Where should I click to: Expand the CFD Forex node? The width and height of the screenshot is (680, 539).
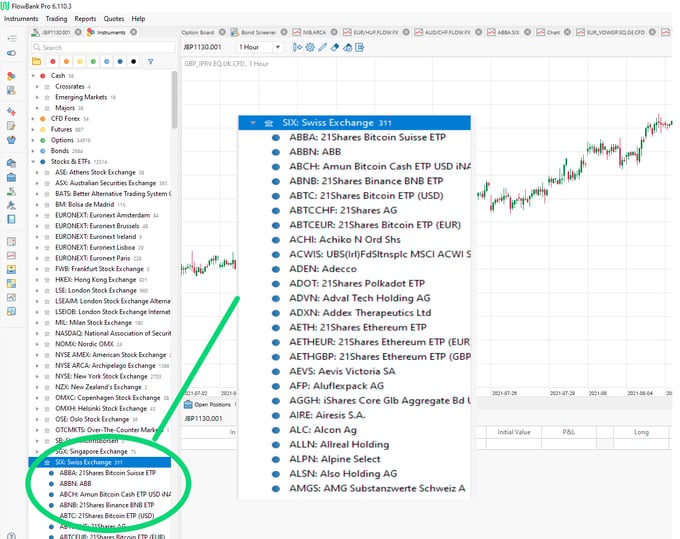point(33,119)
